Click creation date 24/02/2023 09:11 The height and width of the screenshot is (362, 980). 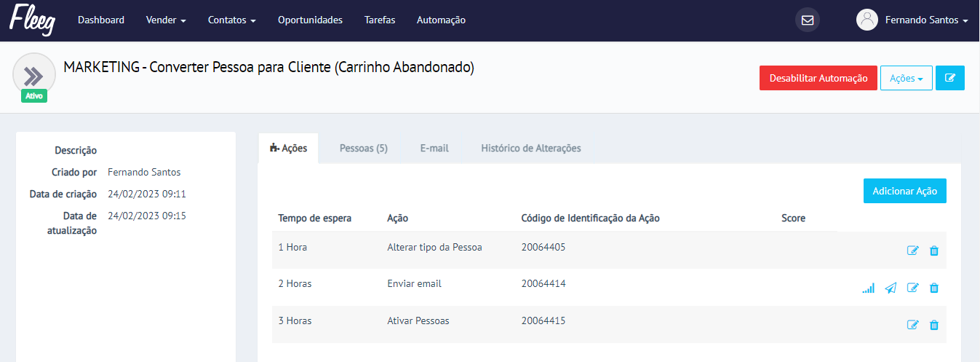[147, 194]
